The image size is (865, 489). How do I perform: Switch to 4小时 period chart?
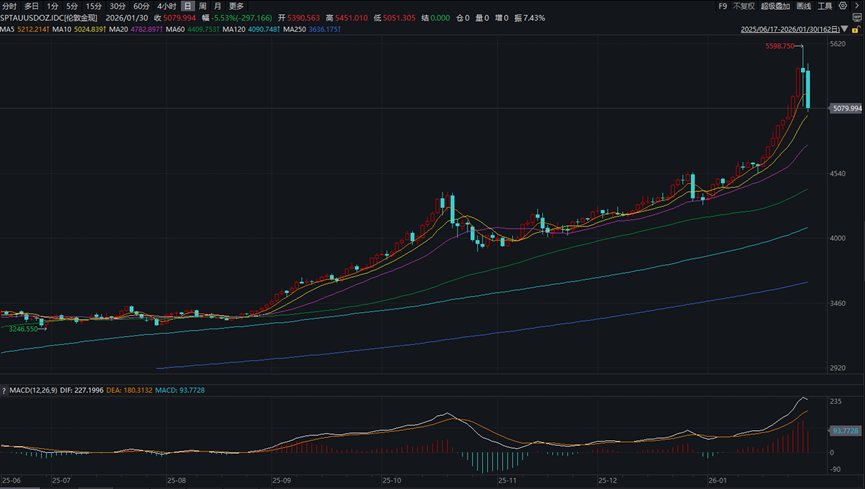[x=166, y=6]
